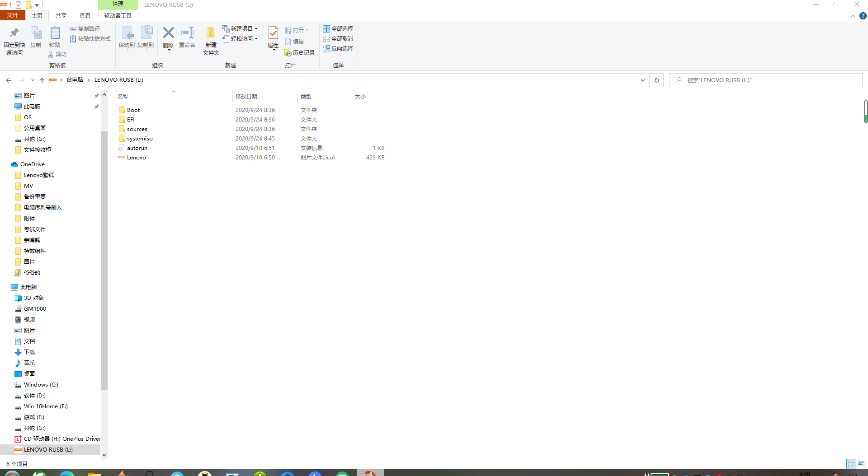Click 粘贴快捷方式 in ribbon

90,39
